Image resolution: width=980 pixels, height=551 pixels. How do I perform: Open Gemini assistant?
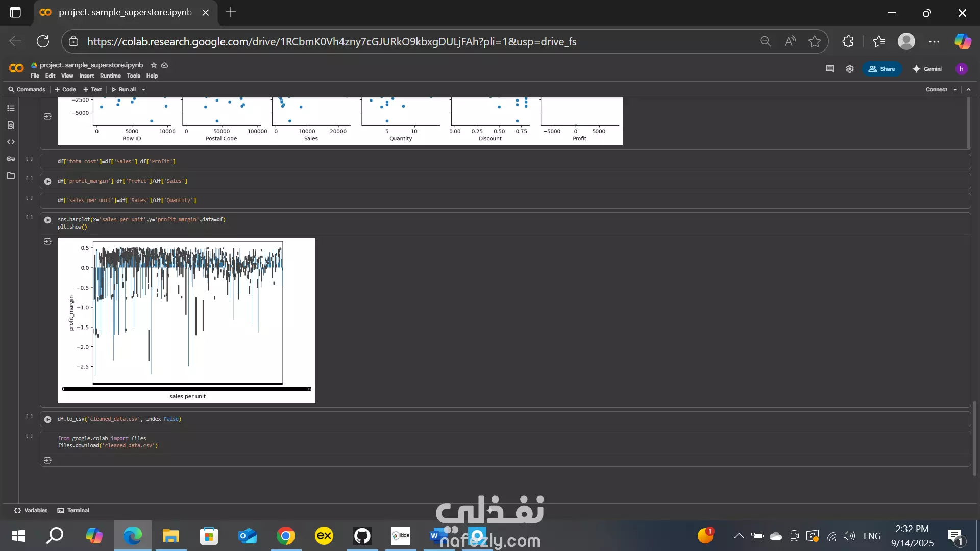click(927, 69)
